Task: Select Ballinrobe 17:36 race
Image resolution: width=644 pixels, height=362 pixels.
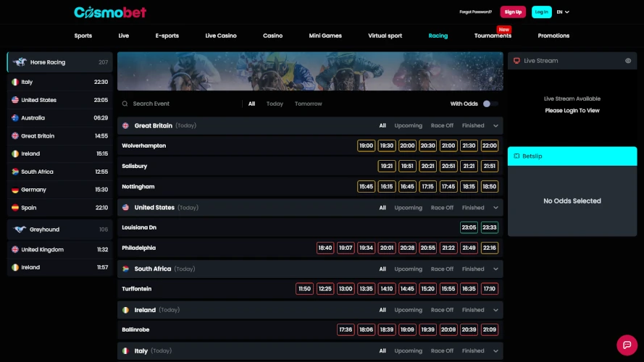Action: (x=346, y=329)
